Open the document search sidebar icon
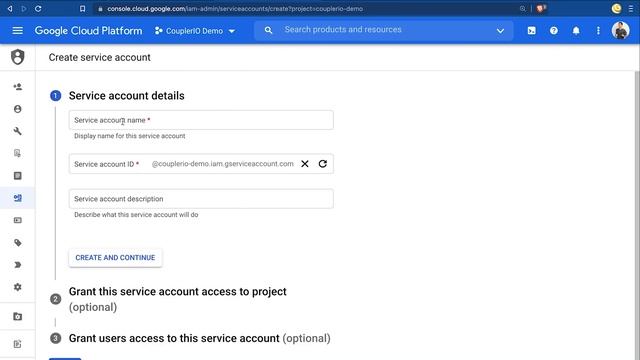Screen dimensions: 640x360 pyautogui.click(x=18, y=153)
